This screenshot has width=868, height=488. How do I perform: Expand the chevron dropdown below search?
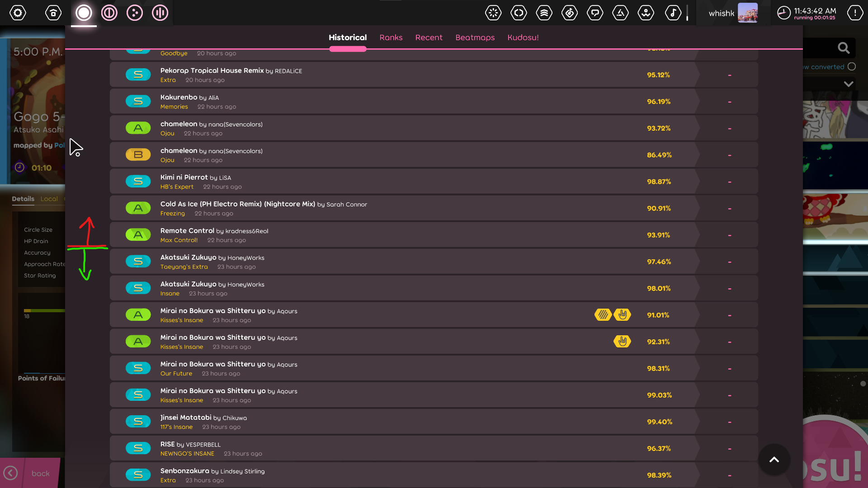(849, 84)
